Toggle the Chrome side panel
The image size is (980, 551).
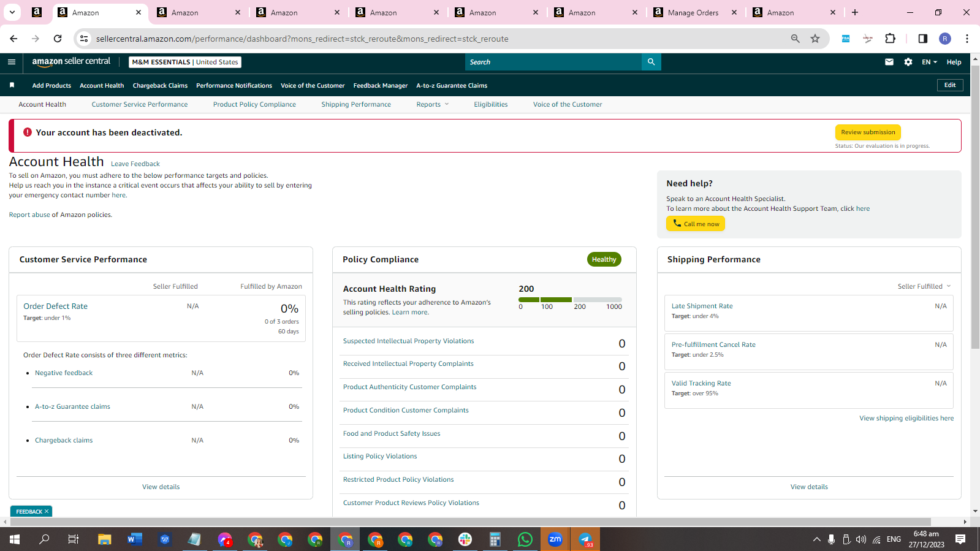coord(922,39)
